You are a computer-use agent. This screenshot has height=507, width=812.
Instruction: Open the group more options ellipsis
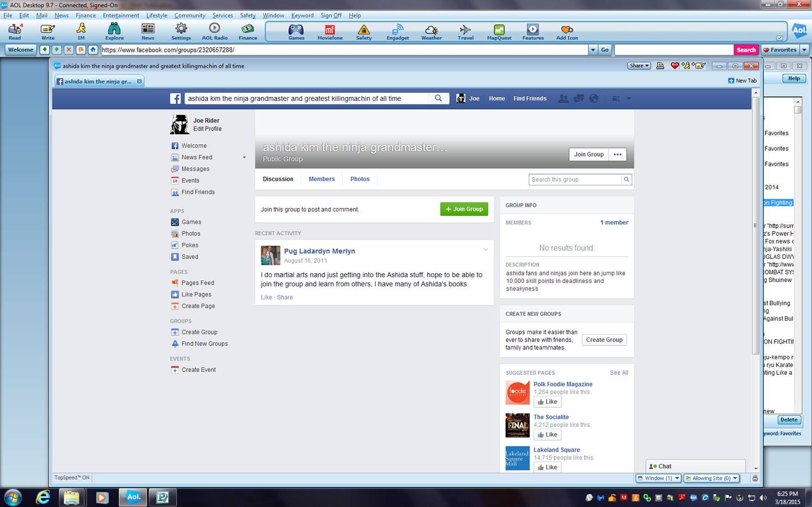[x=618, y=154]
